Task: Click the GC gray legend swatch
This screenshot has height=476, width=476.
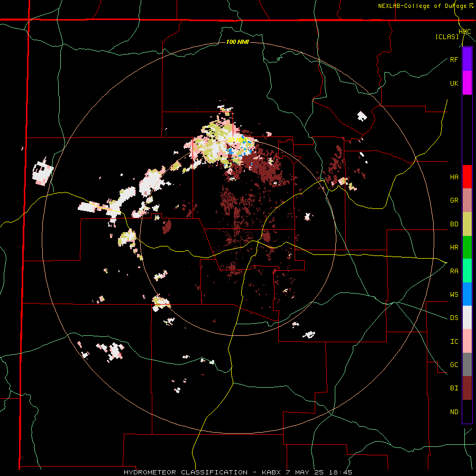Action: tap(467, 364)
